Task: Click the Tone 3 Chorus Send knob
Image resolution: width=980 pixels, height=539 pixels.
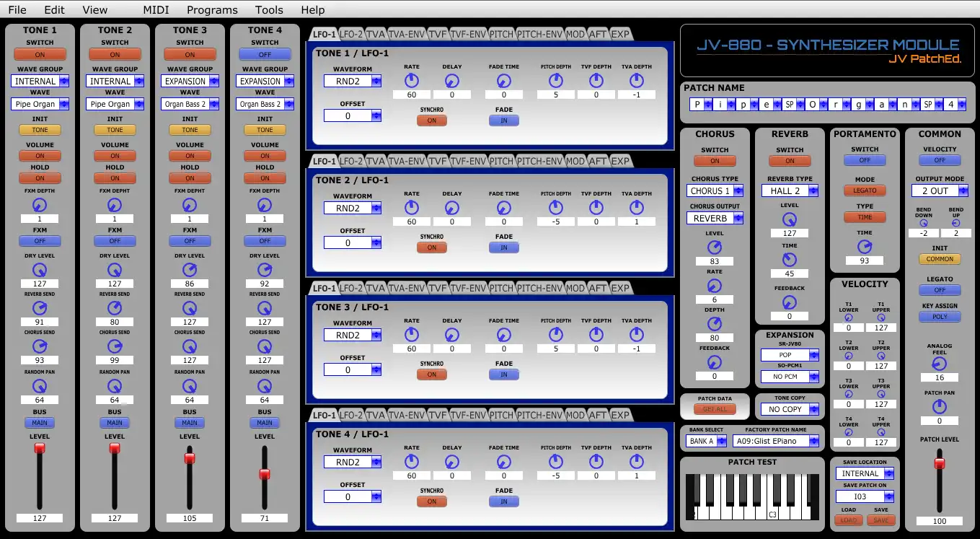Action: [x=190, y=346]
